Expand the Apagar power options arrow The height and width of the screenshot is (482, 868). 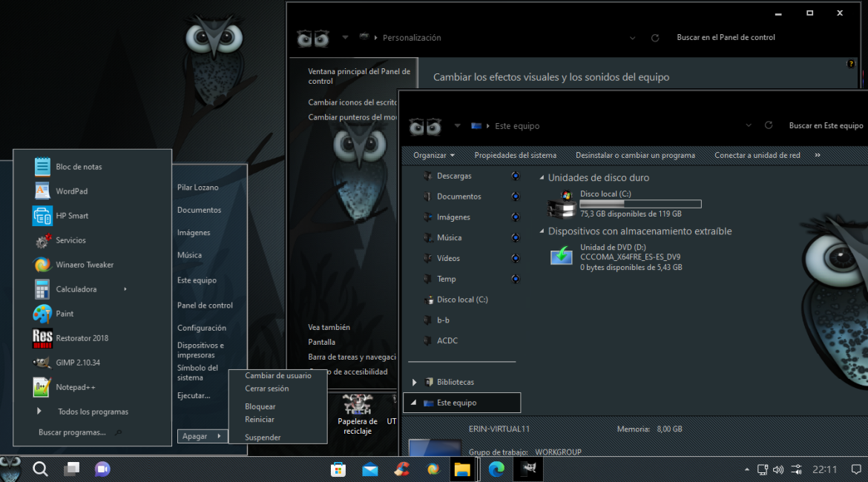tap(219, 436)
